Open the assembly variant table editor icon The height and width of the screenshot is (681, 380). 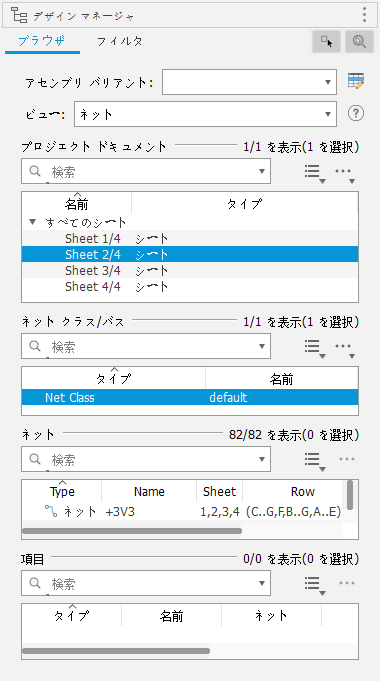356,81
